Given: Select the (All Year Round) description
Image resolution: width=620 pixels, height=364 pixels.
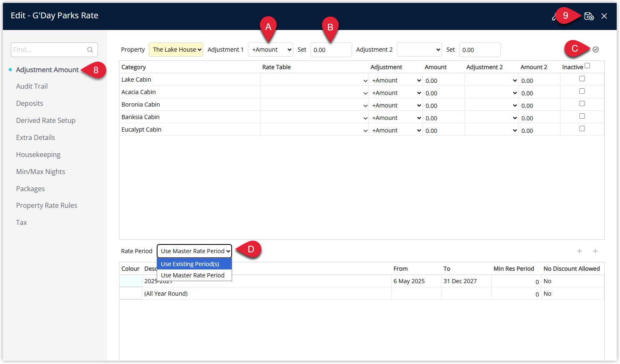Looking at the screenshot, I should click(x=166, y=294).
